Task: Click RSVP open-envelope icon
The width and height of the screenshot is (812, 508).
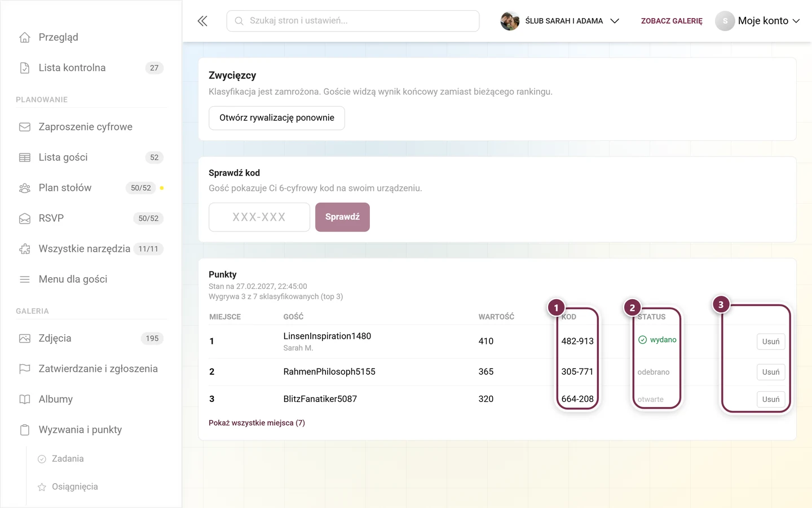Action: click(x=25, y=218)
